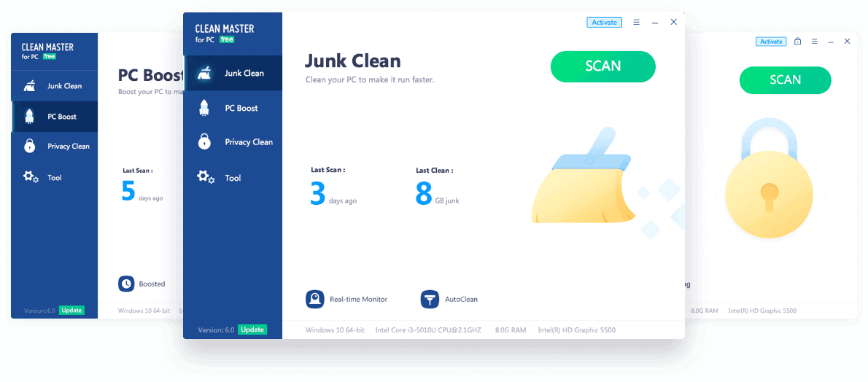Click the Update button in the front window

click(x=252, y=330)
